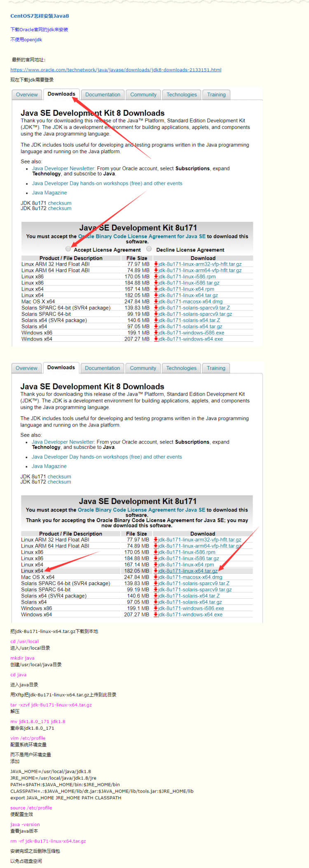Click JDK 8u171 checksum link in first Oracle screenshot
The width and height of the screenshot is (309, 868).
point(60,203)
